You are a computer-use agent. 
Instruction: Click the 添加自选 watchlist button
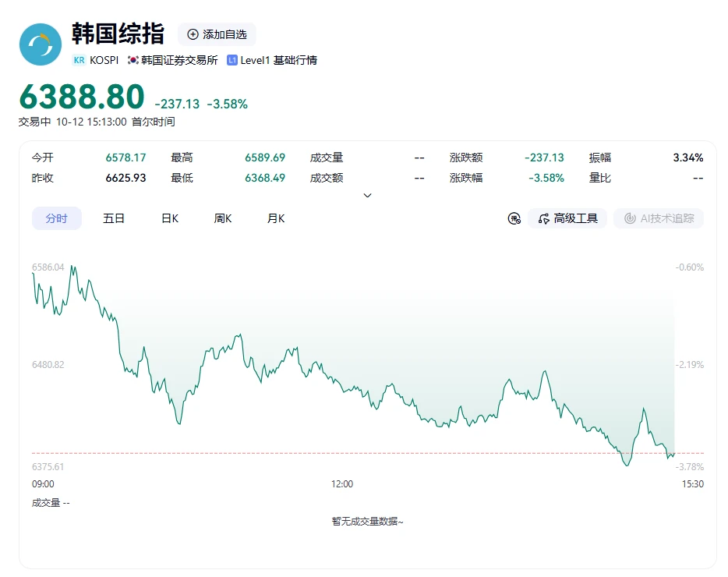click(x=217, y=34)
